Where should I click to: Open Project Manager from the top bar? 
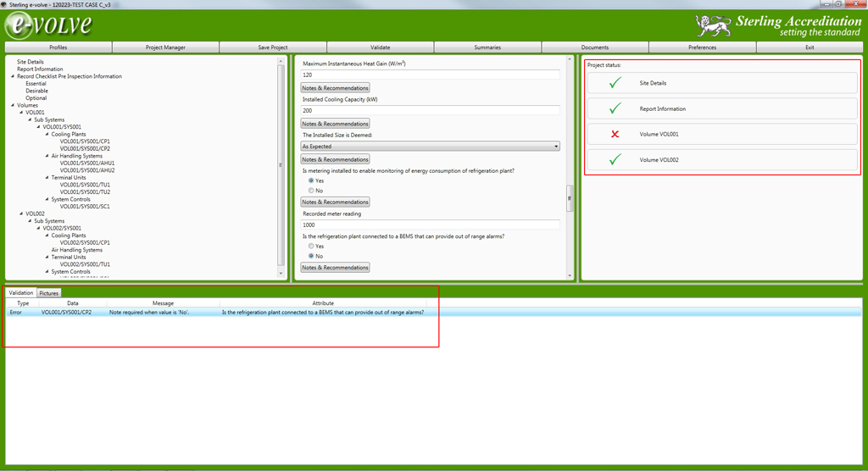[165, 47]
